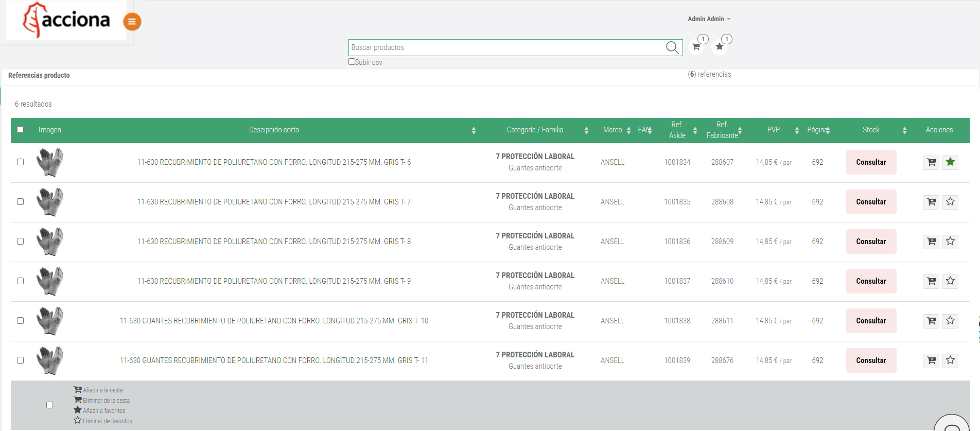Sort by Categoría / Familia column arrows

click(586, 130)
